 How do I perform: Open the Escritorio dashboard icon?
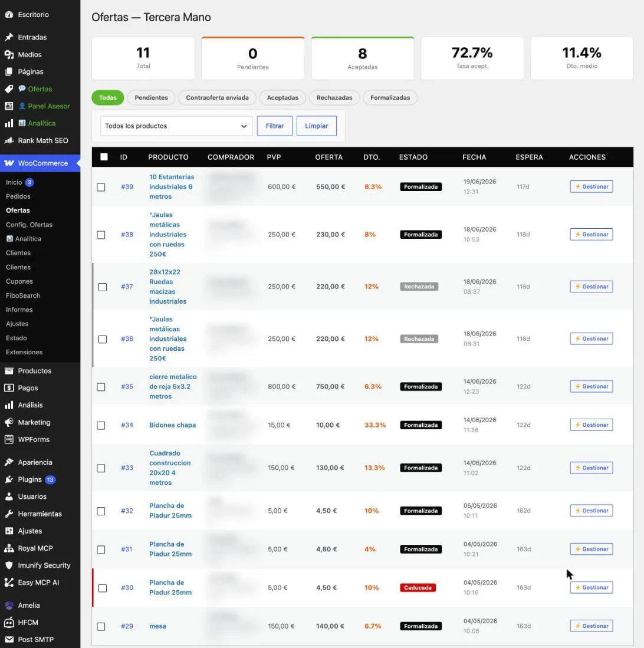[9, 15]
